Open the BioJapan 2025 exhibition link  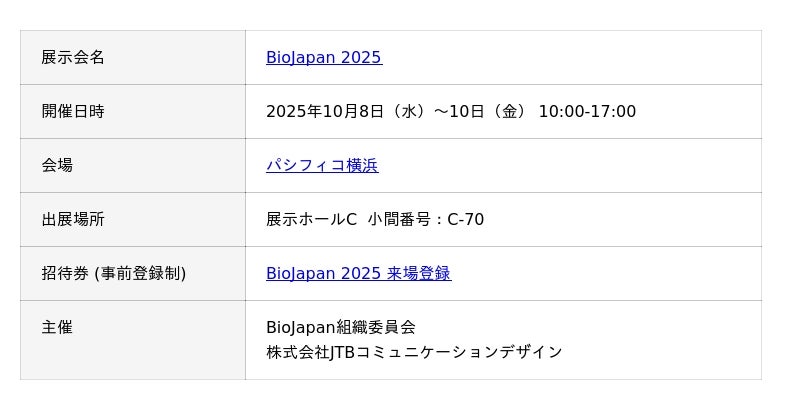(323, 58)
